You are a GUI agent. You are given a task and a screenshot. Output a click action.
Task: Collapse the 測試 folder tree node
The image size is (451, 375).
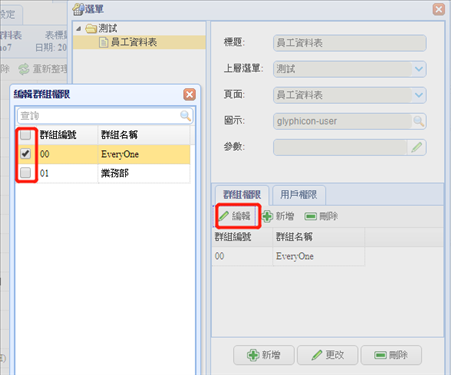79,29
